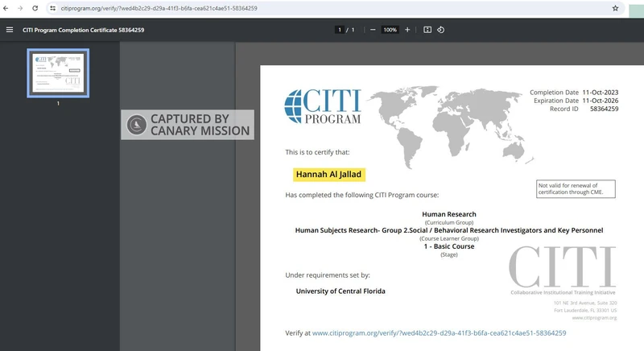
Task: Click the 100% zoom level field
Action: pyautogui.click(x=390, y=30)
